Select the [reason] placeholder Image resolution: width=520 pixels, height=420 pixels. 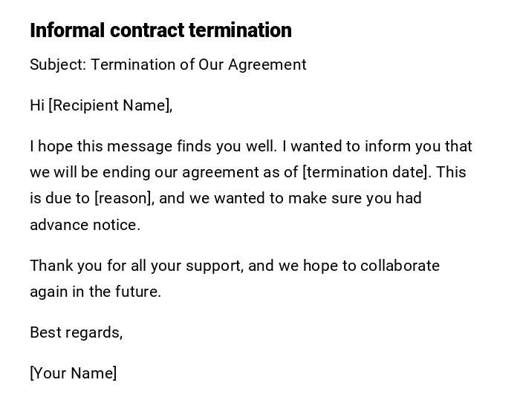[x=124, y=198]
